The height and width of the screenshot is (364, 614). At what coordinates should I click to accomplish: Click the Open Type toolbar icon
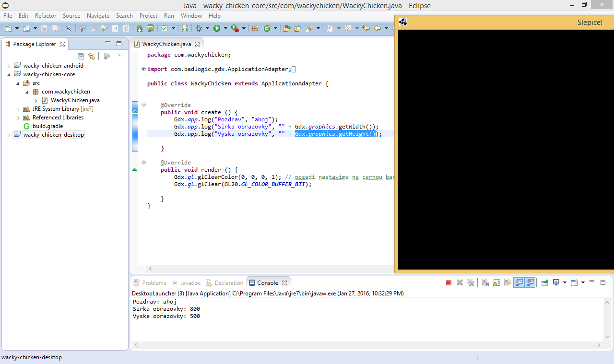click(x=287, y=29)
